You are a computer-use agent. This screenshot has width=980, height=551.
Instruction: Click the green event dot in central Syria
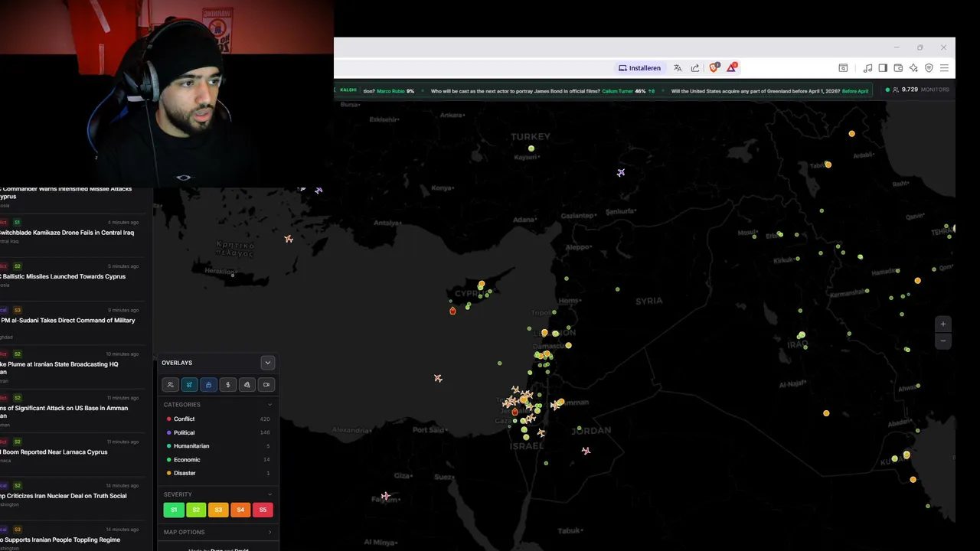pos(618,289)
